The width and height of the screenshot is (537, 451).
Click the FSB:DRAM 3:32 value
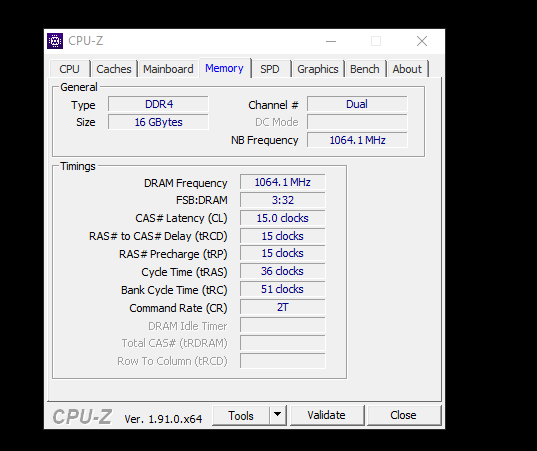click(283, 200)
